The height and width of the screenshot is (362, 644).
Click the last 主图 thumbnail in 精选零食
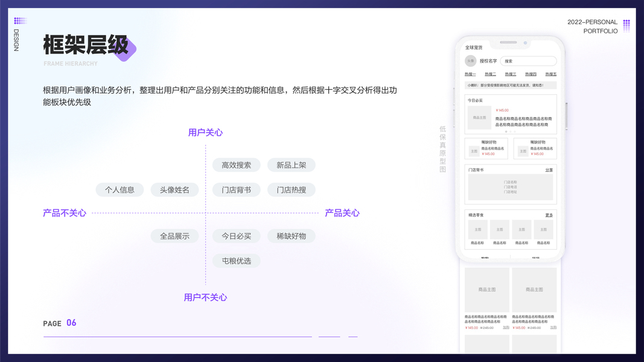[543, 229]
